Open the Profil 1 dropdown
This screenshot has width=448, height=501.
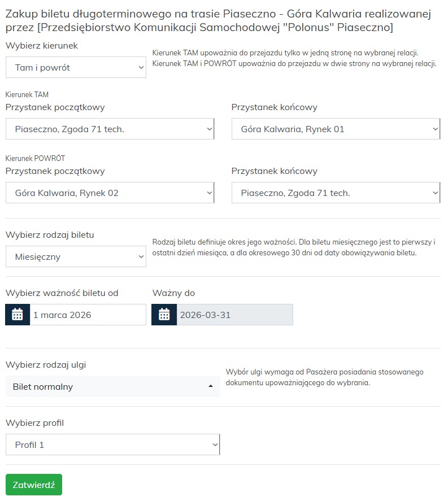pyautogui.click(x=112, y=445)
